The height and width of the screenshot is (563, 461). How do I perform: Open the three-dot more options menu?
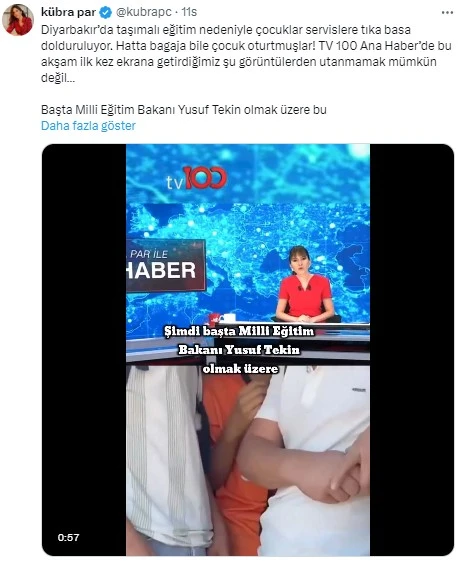tap(447, 13)
